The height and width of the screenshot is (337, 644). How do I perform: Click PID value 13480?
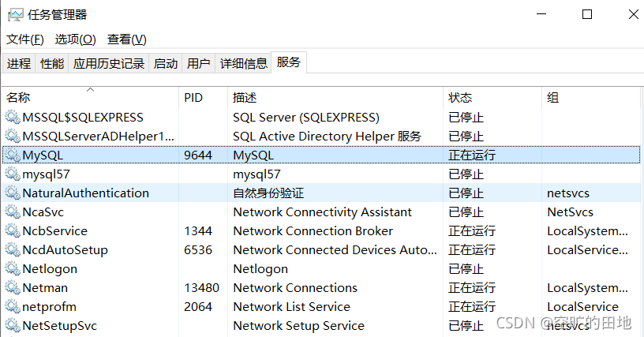tap(202, 288)
